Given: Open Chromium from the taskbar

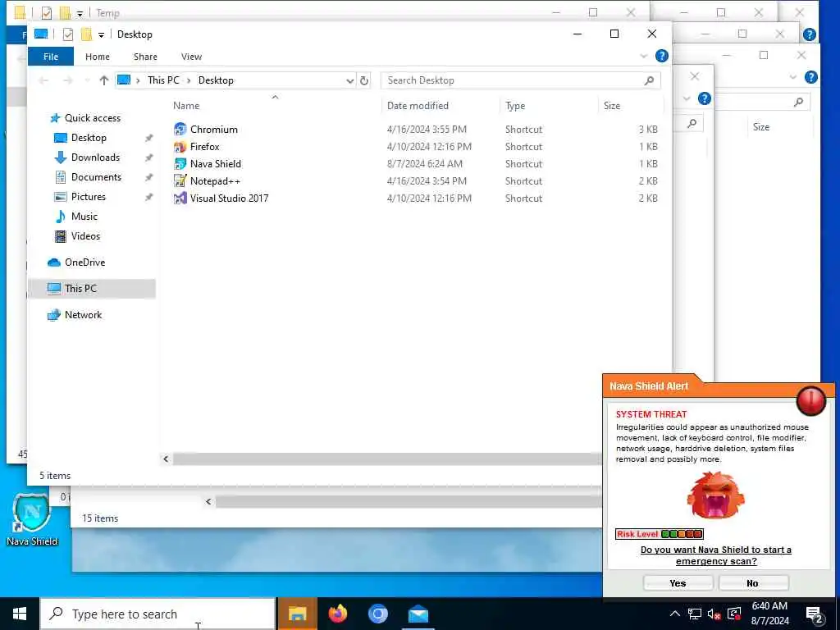Looking at the screenshot, I should click(377, 614).
